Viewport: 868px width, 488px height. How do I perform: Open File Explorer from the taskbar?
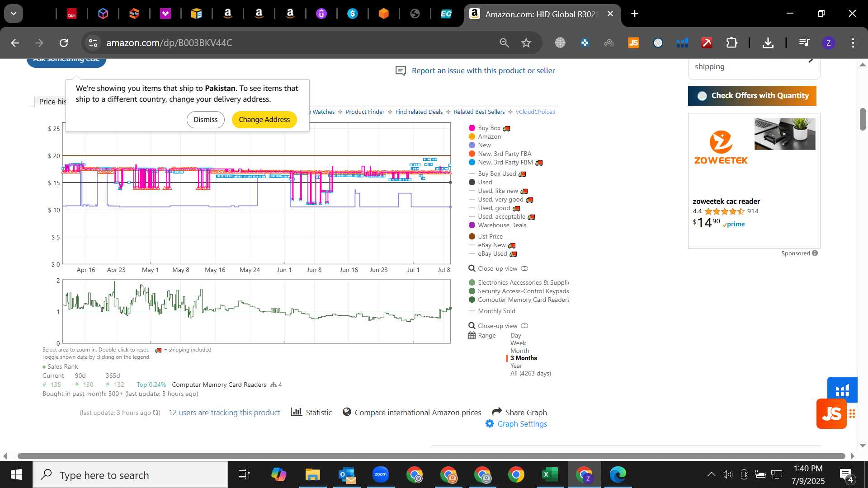point(312,475)
